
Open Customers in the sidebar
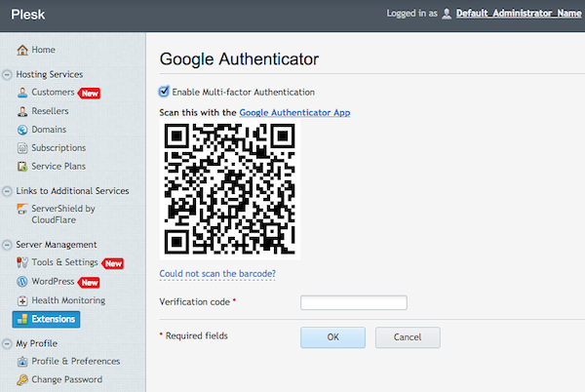(53, 92)
